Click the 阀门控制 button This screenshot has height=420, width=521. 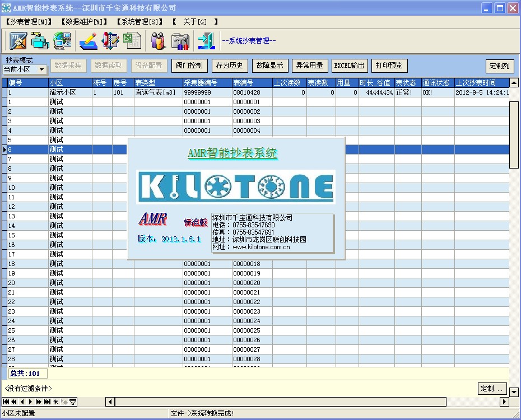coord(189,66)
